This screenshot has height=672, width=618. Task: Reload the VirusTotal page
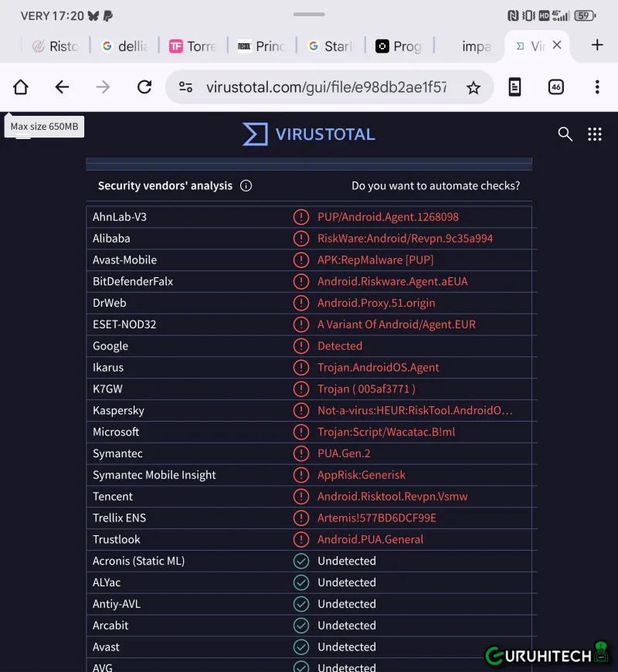click(144, 87)
